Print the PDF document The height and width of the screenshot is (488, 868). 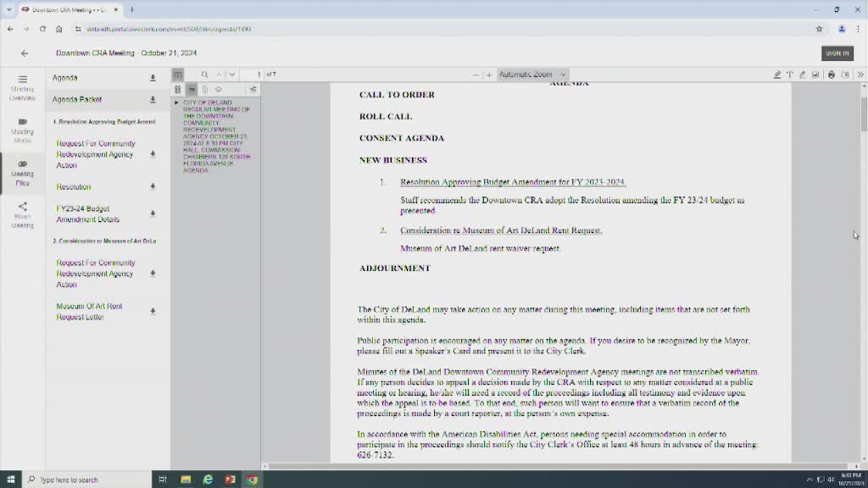[832, 75]
